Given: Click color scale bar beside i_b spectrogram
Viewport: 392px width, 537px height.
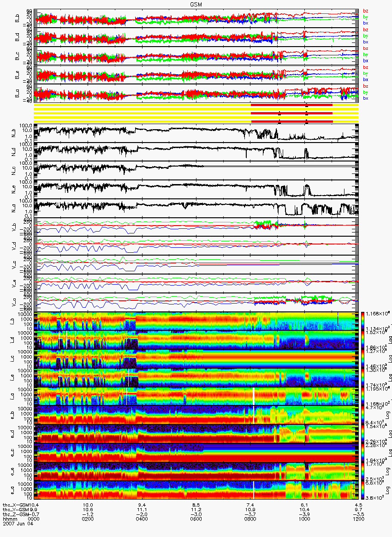Looking at the screenshot, I should point(363,321).
